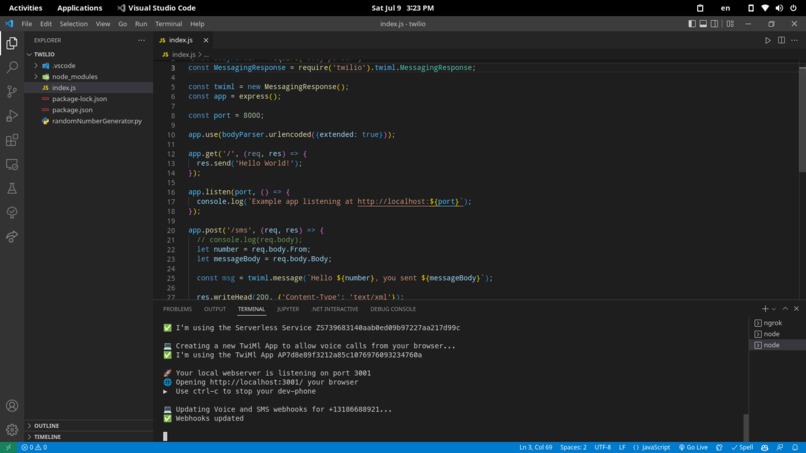The width and height of the screenshot is (806, 453).
Task: Switch to the DEBUG CONSOLE tab
Action: 393,309
